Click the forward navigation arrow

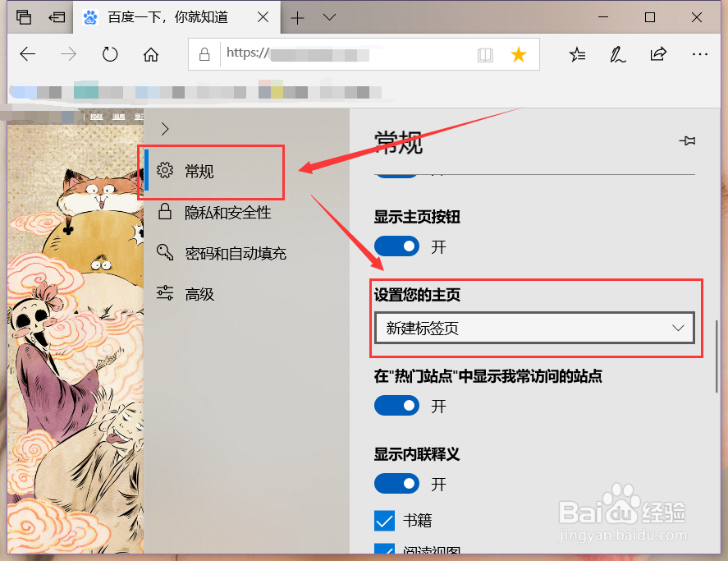point(69,54)
